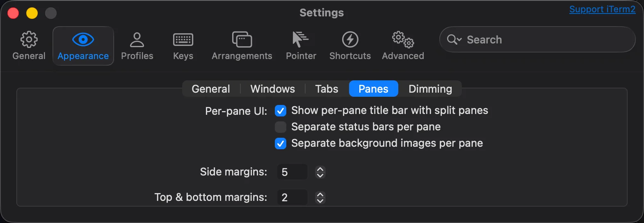Select the Appearance eye icon

(x=83, y=40)
